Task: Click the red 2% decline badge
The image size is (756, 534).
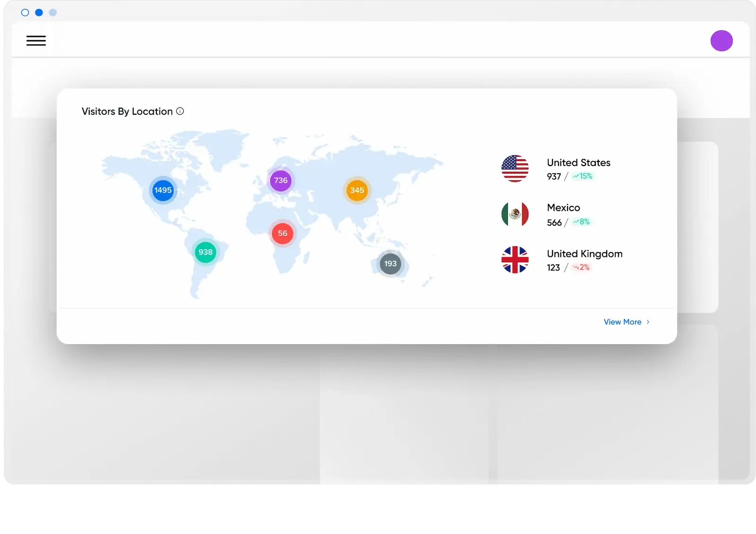Action: tap(581, 268)
